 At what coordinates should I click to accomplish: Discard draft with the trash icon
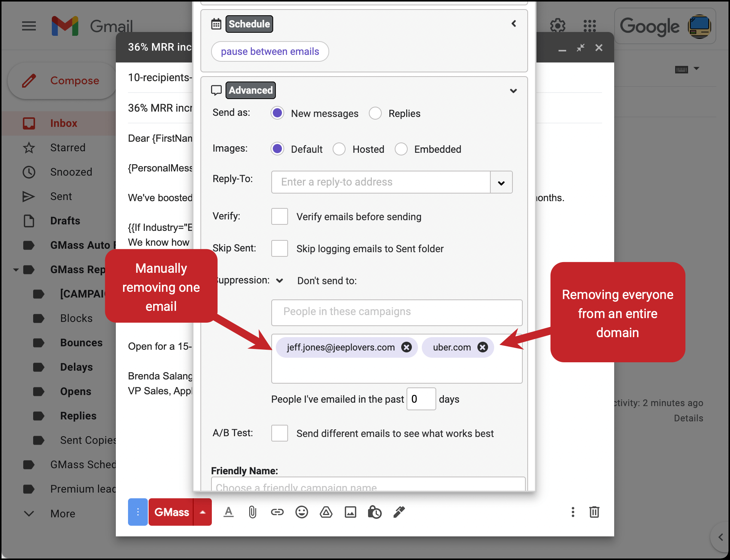click(x=594, y=512)
